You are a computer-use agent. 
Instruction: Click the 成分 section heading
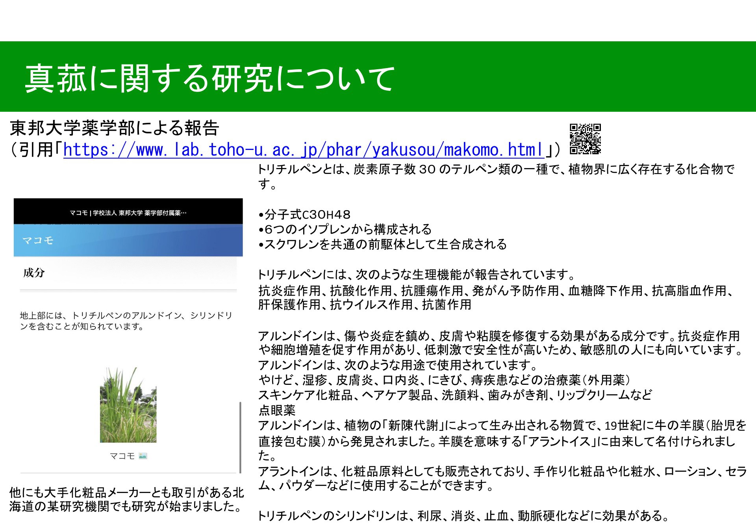pyautogui.click(x=34, y=273)
